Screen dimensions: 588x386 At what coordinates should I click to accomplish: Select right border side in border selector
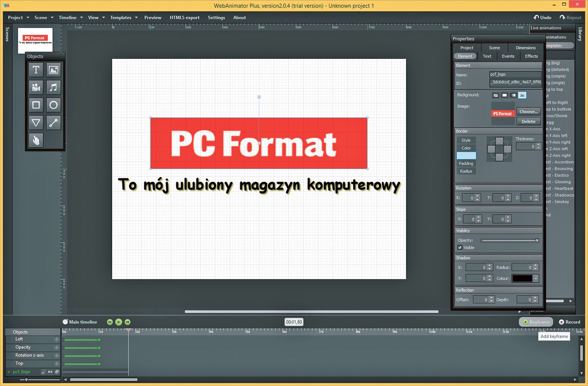coord(507,149)
